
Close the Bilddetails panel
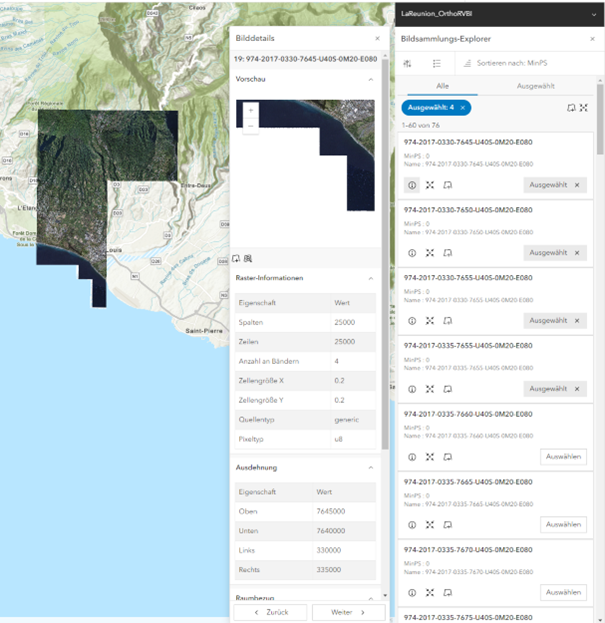coord(377,39)
